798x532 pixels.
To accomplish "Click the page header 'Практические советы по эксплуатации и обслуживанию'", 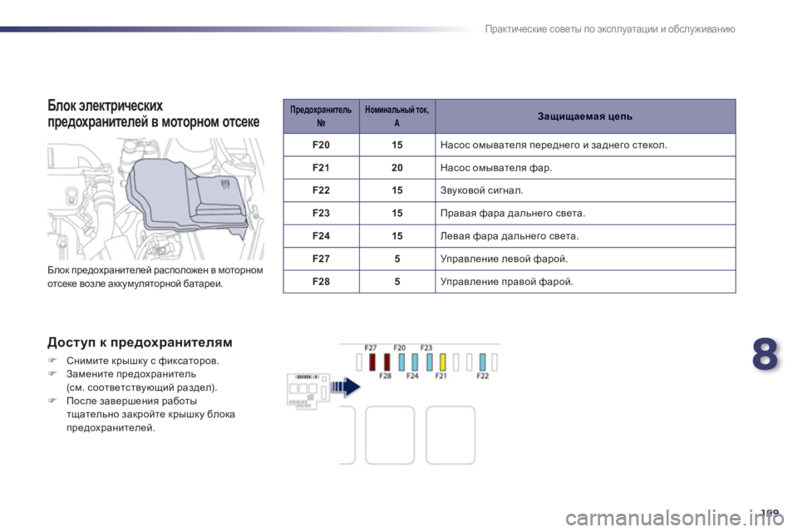I will coord(609,29).
